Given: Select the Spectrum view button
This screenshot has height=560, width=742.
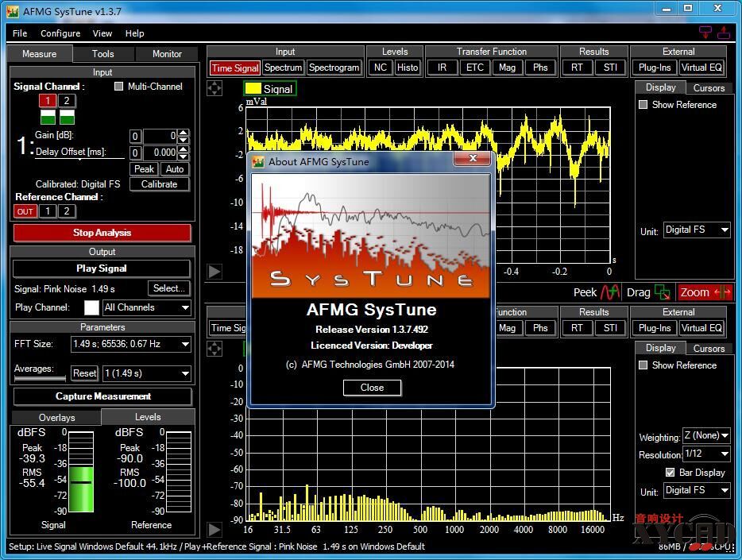Looking at the screenshot, I should point(283,68).
